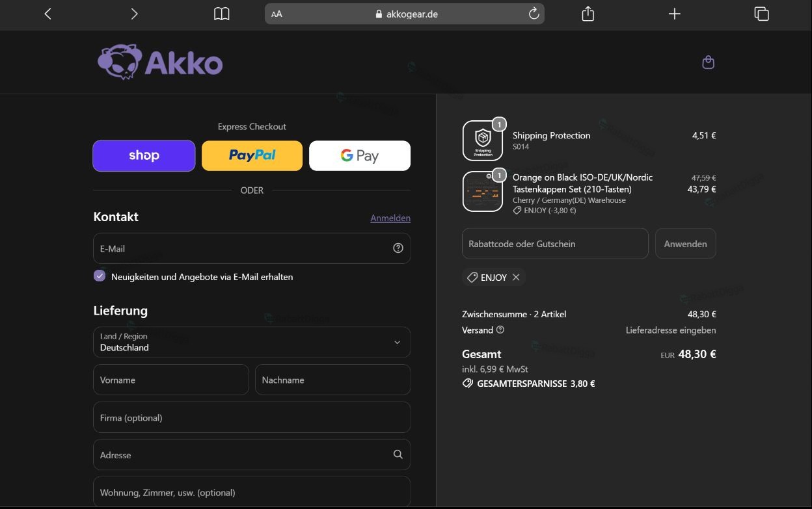Click the Adresse search magnifier icon
The height and width of the screenshot is (509, 812).
coord(398,454)
